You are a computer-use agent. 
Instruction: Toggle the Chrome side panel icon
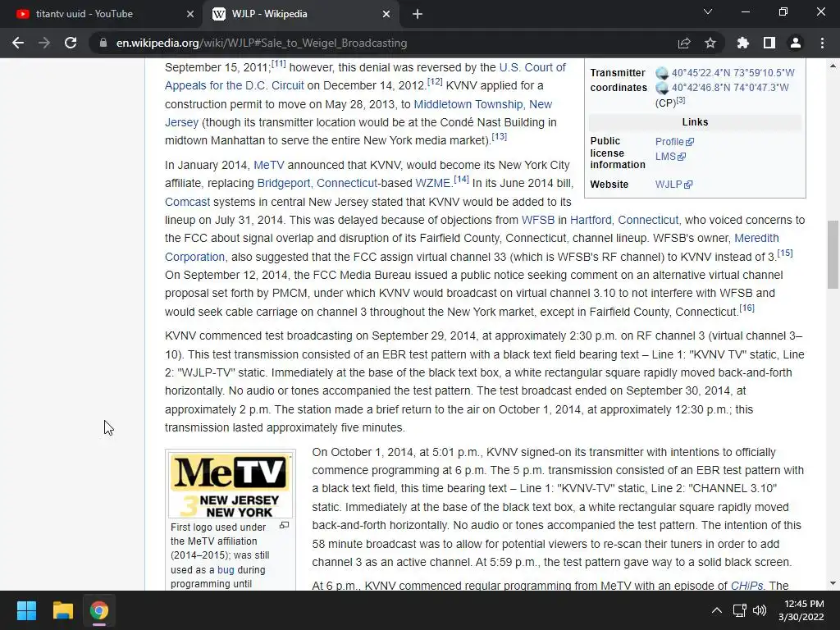pyautogui.click(x=769, y=43)
